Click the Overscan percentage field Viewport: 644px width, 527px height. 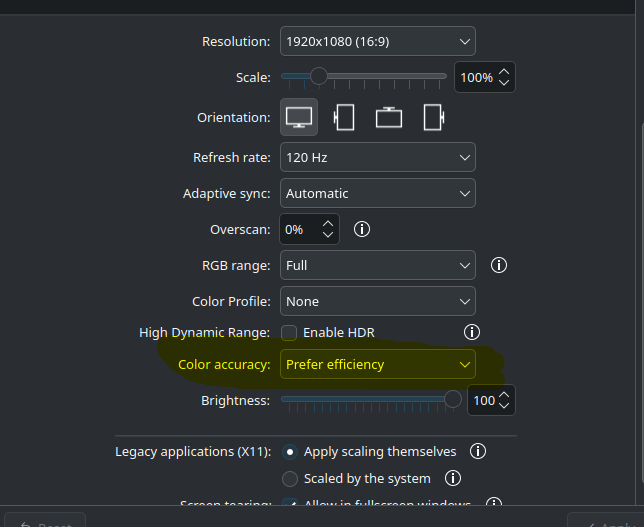click(300, 229)
